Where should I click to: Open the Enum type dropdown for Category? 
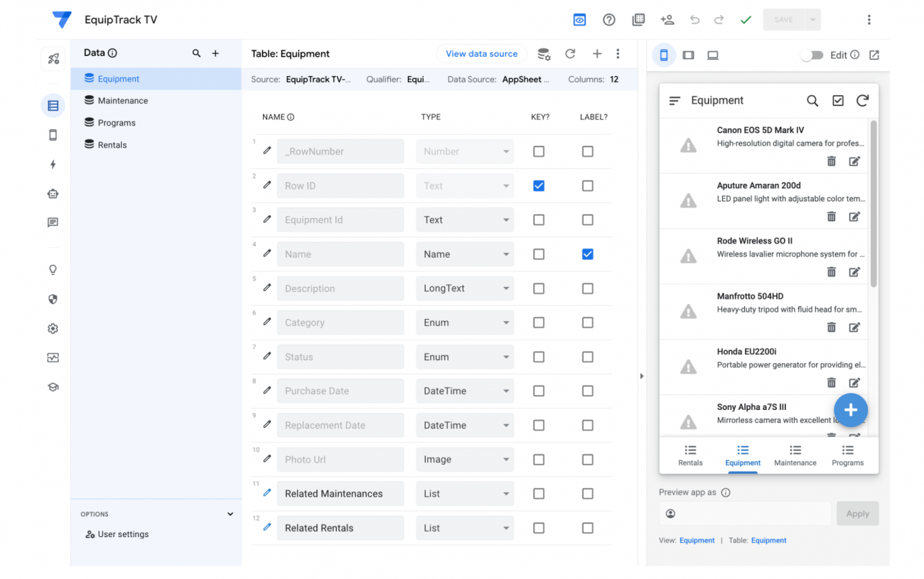pos(465,323)
